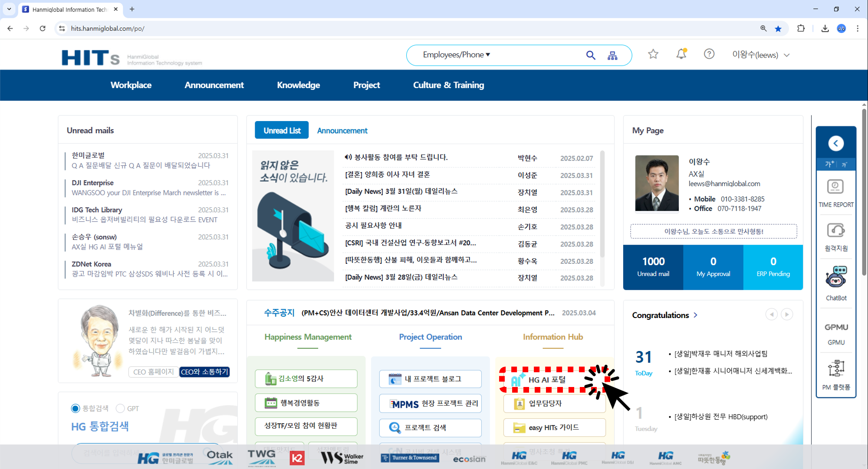
Task: Click the search magnifier icon in header
Action: tap(590, 55)
